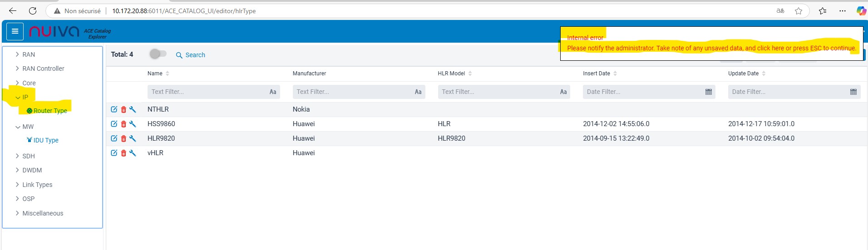Toggle the switch next to Total count
868x250 pixels.
158,54
